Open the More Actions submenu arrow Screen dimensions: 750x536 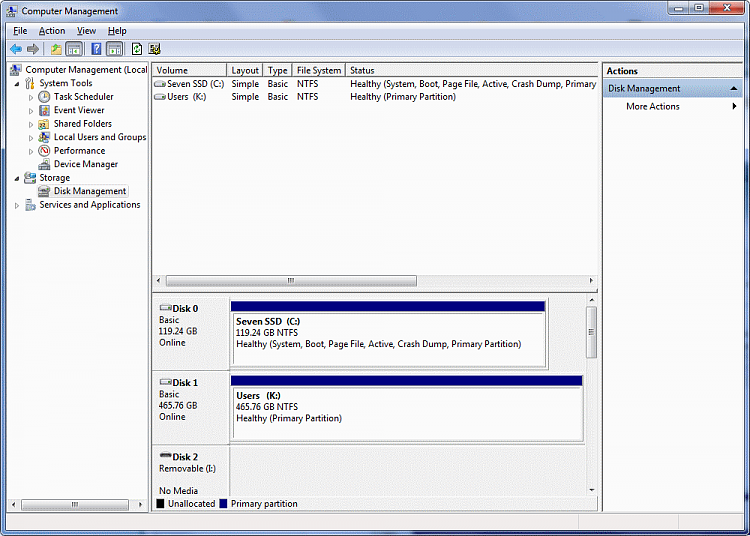734,106
